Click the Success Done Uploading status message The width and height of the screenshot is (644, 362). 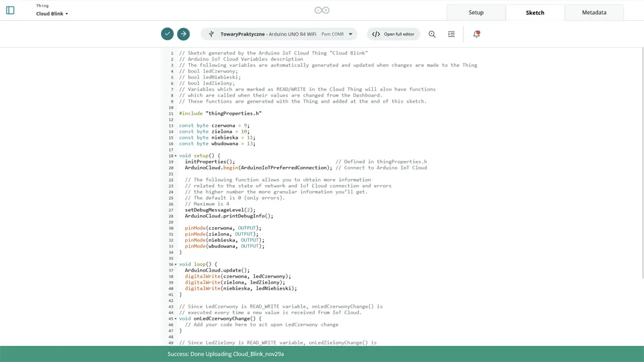225,354
